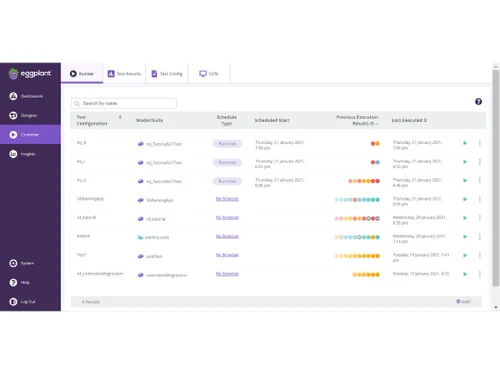Run the test scheduled for 6:55 pm

coord(465,162)
